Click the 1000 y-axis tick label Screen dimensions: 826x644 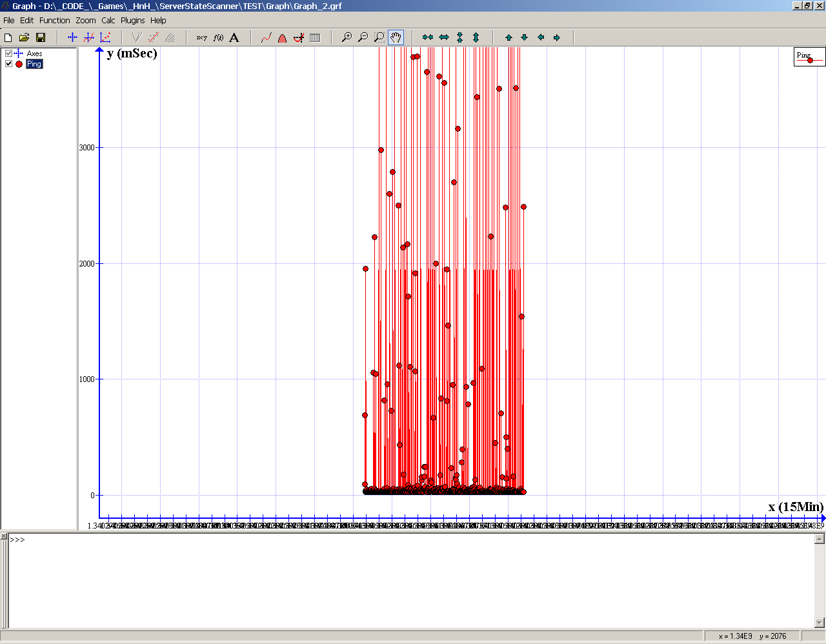86,379
